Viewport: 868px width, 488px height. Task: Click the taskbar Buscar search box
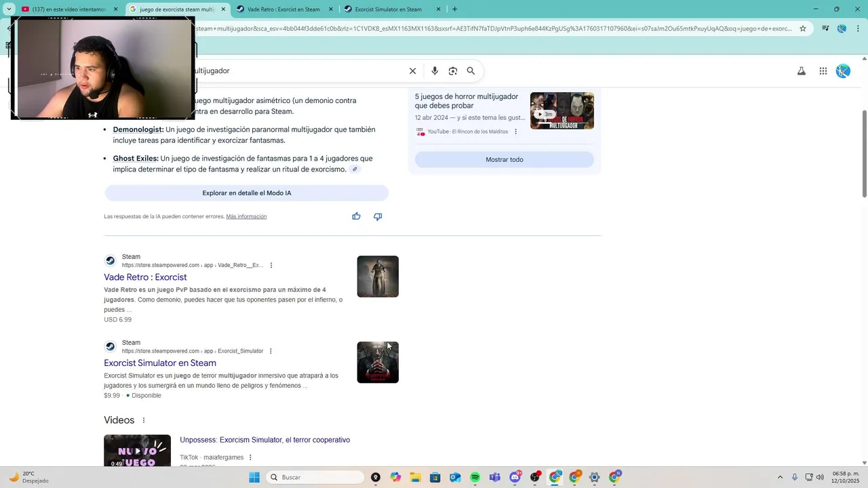315,477
